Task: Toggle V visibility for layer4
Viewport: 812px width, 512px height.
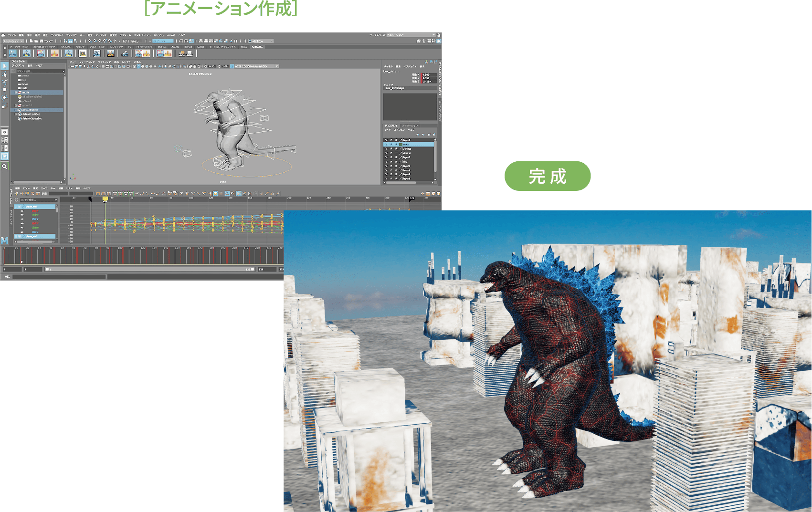Action: pyautogui.click(x=386, y=174)
